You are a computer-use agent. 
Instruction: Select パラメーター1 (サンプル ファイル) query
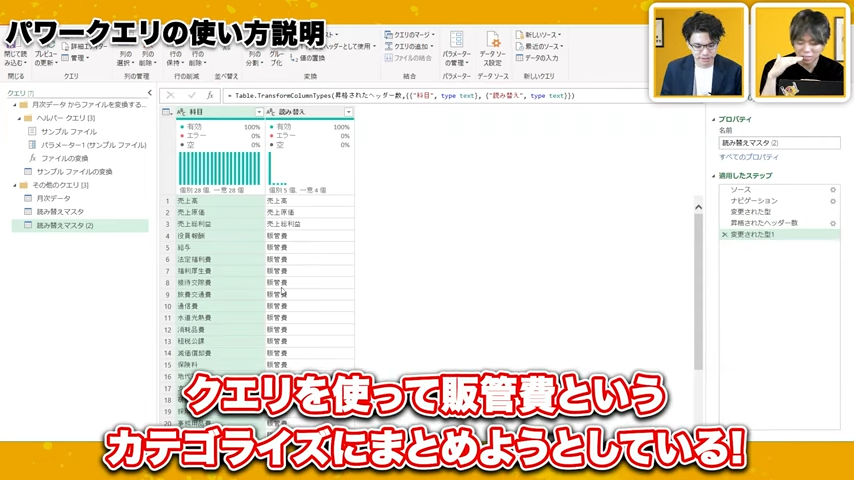(x=93, y=145)
